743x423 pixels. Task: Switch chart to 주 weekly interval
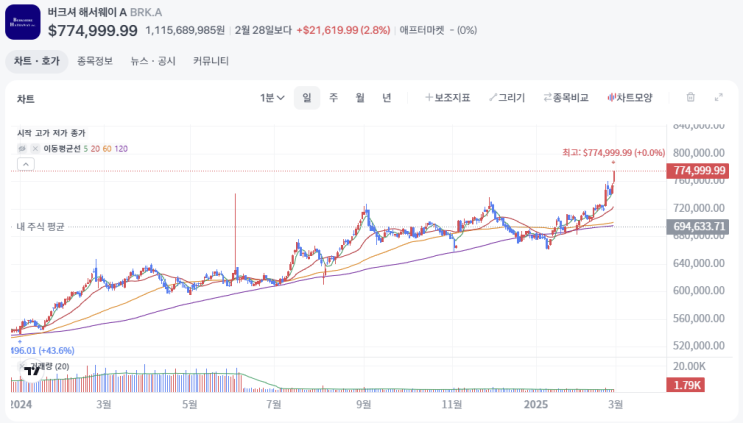333,98
